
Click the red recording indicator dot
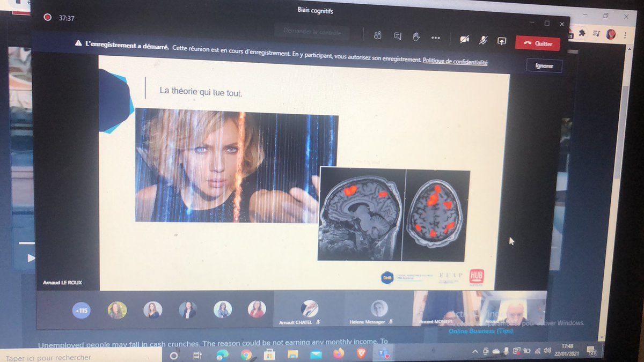(47, 17)
